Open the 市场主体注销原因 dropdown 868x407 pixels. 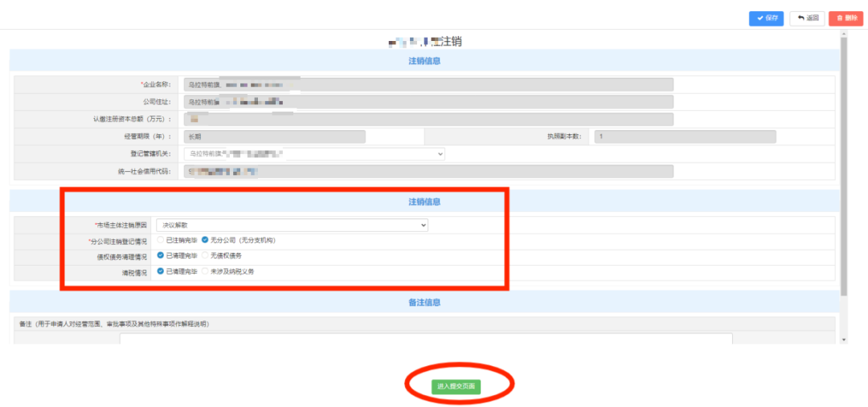point(292,226)
